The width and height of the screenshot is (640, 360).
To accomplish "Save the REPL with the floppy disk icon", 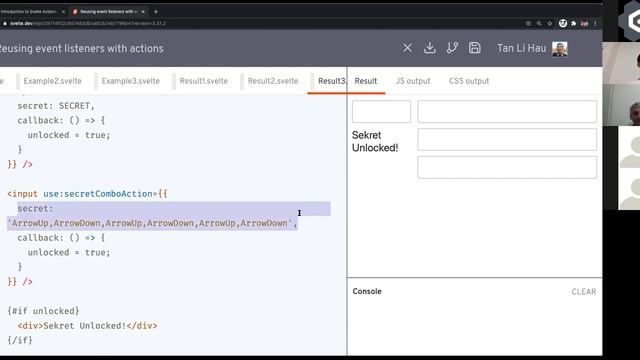I will pos(474,48).
